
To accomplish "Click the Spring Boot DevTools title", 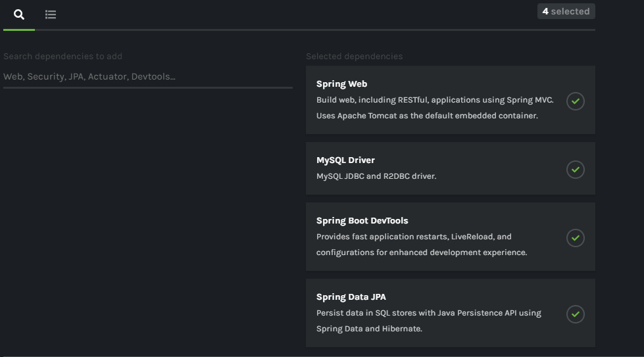I will 362,221.
